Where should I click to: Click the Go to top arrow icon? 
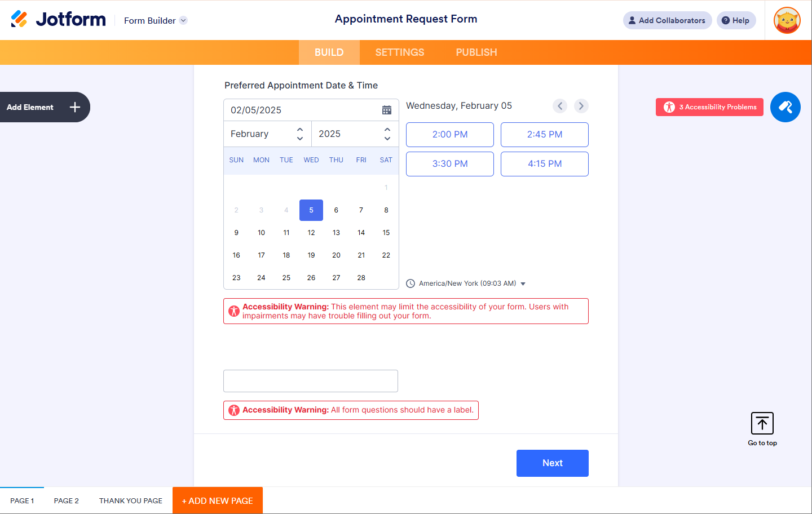pyautogui.click(x=762, y=423)
